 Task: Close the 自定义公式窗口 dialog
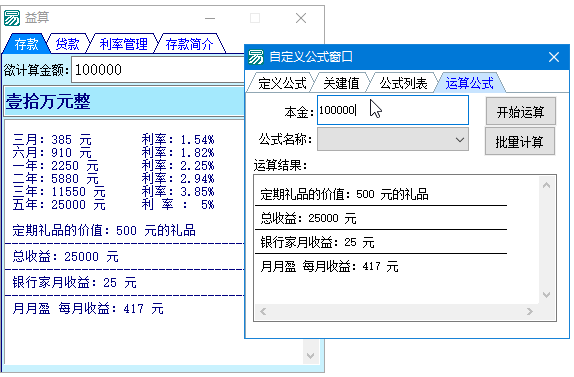[554, 57]
